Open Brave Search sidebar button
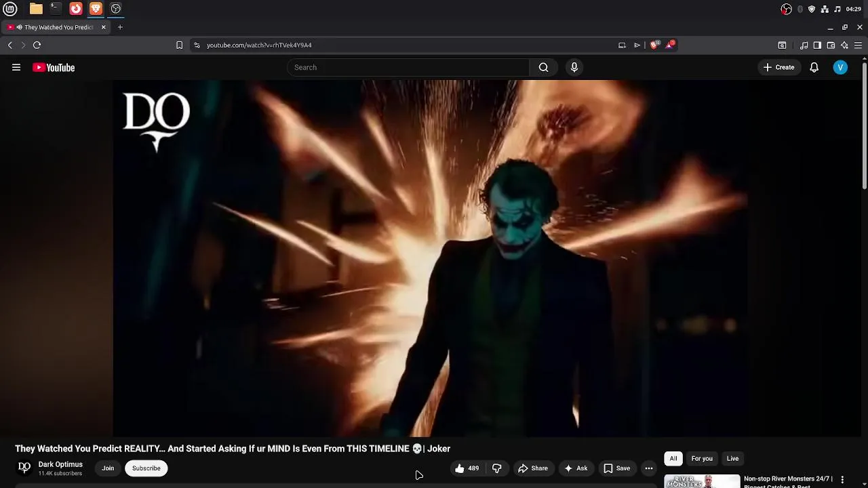The image size is (868, 488). [x=782, y=45]
